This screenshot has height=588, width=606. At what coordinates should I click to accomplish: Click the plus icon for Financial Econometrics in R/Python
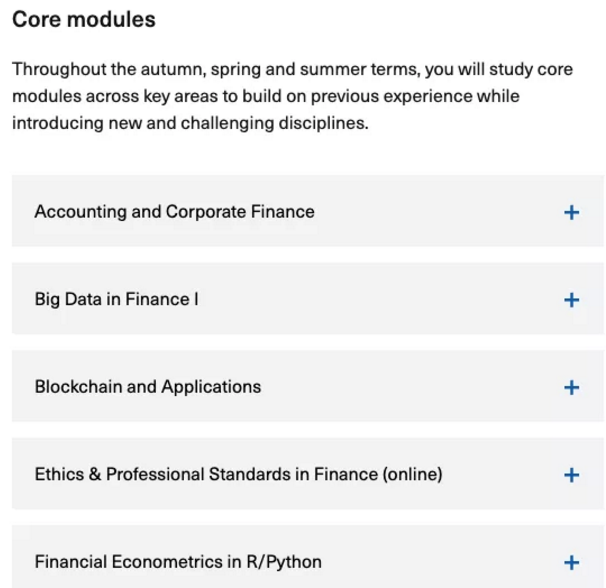point(571,562)
